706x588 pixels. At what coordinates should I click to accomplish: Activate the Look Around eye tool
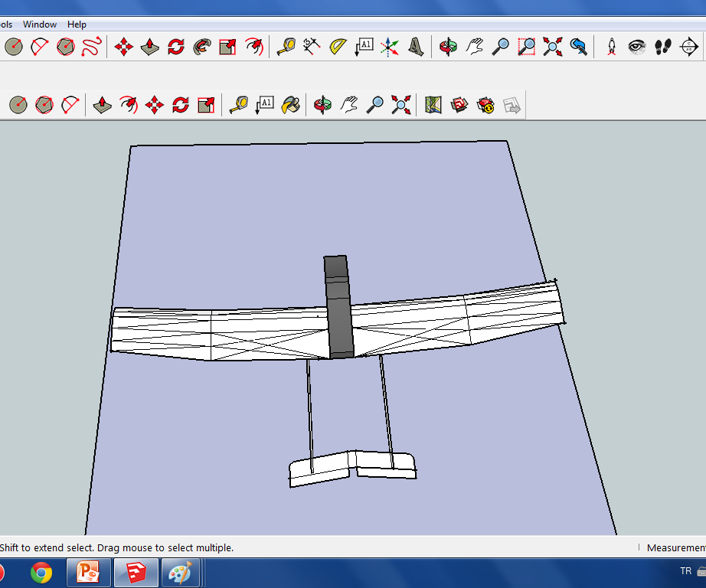pos(636,47)
